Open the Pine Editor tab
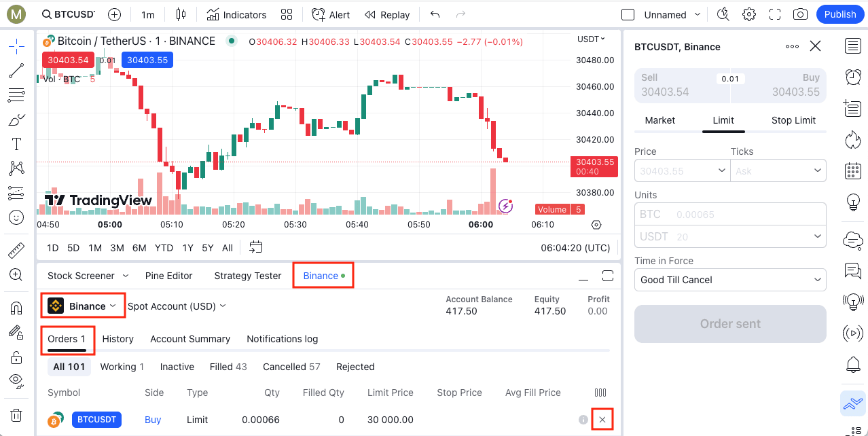Image resolution: width=868 pixels, height=436 pixels. pyautogui.click(x=168, y=275)
